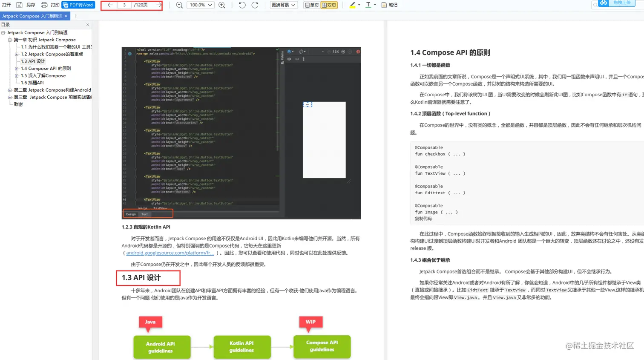Click the Android API guidelines diagram box
The height and width of the screenshot is (360, 644).
pyautogui.click(x=161, y=347)
